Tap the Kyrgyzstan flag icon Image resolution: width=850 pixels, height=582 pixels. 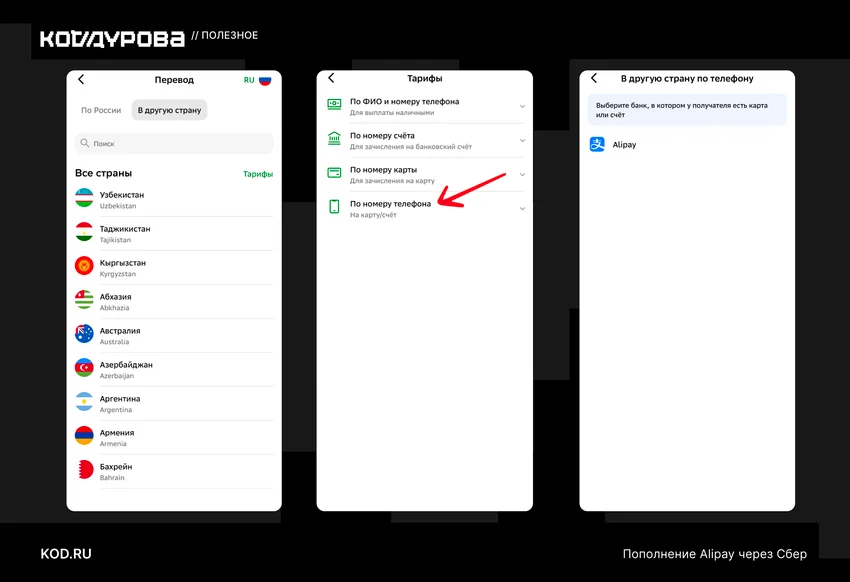pyautogui.click(x=84, y=266)
